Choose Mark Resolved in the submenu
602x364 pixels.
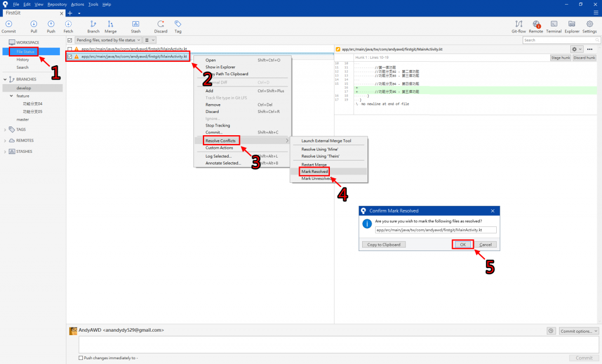click(x=315, y=172)
